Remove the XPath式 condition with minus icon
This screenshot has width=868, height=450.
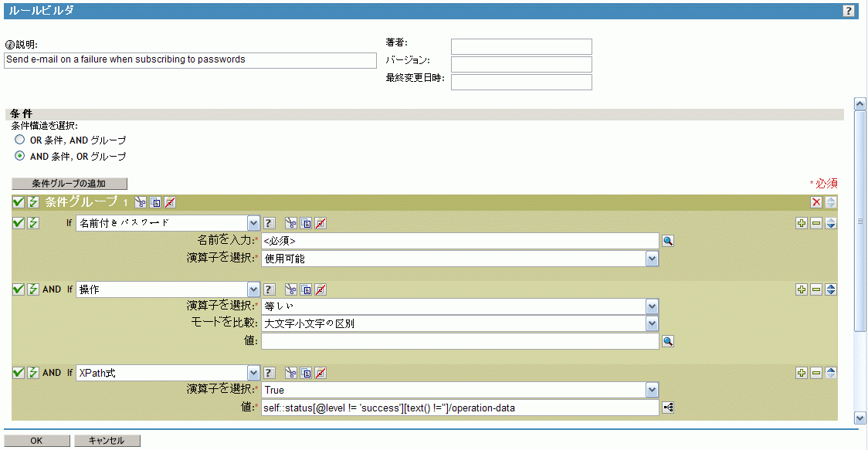pos(816,373)
